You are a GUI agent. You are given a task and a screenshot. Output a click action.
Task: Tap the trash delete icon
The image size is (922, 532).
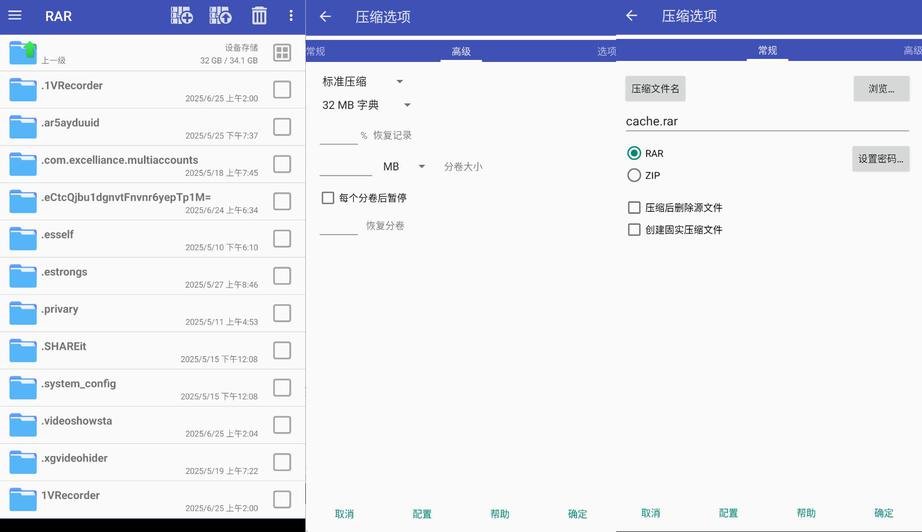(259, 16)
